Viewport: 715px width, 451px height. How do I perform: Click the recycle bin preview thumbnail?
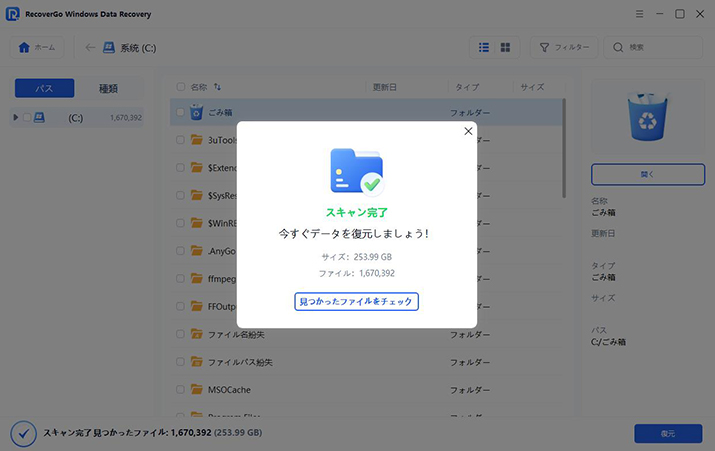pos(648,117)
